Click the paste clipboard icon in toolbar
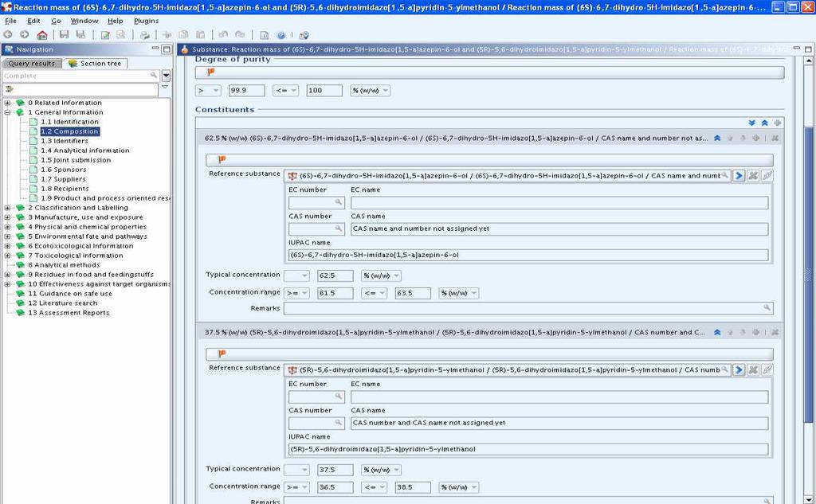The height and width of the screenshot is (504, 816). [x=200, y=35]
